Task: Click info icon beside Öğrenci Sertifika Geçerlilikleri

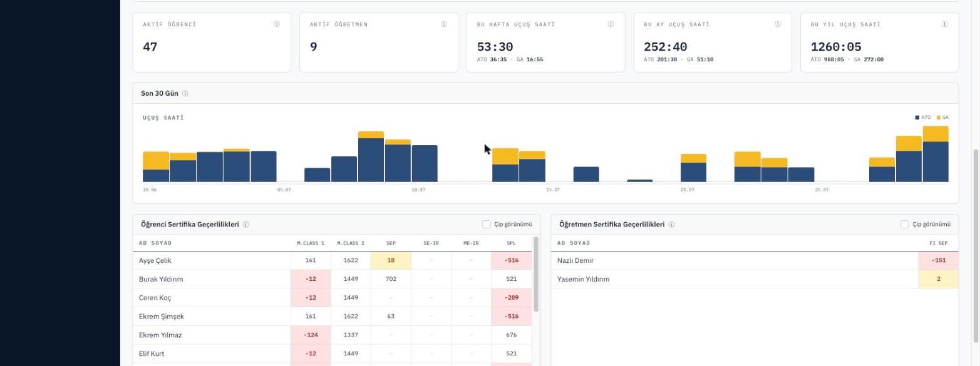Action: coord(246,225)
